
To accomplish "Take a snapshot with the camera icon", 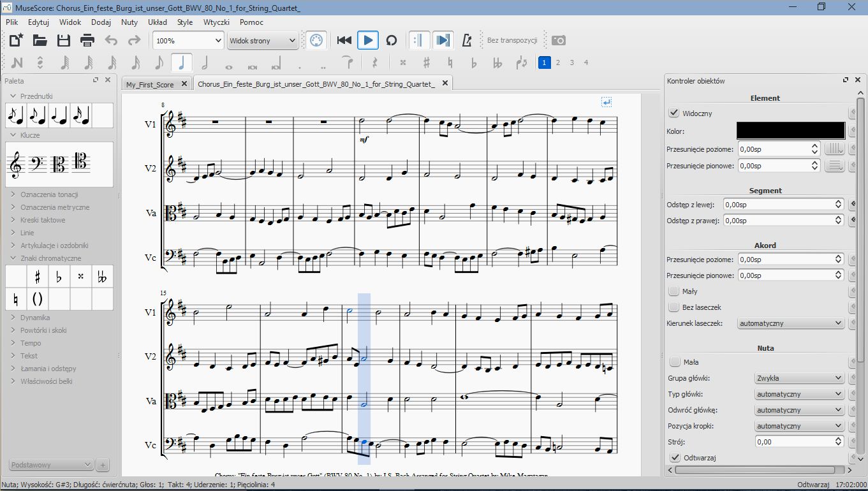I will [x=559, y=40].
